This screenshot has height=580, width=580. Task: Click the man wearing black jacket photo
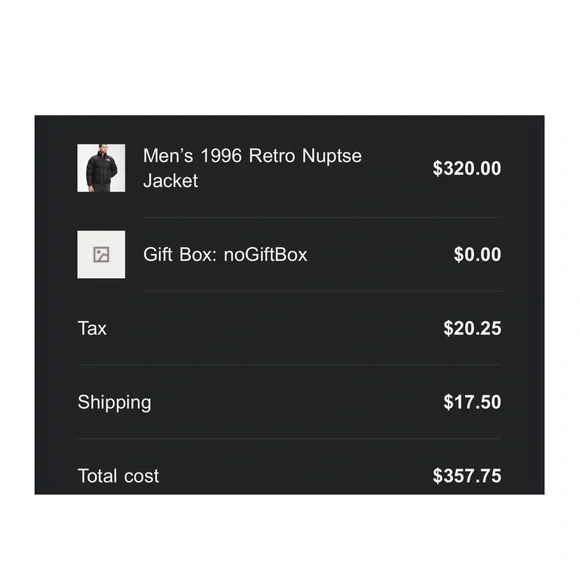tap(101, 168)
